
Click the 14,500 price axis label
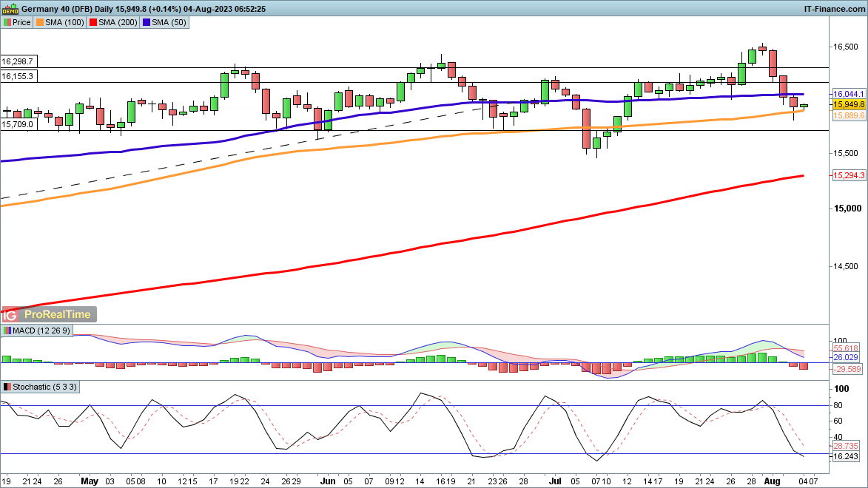(846, 267)
